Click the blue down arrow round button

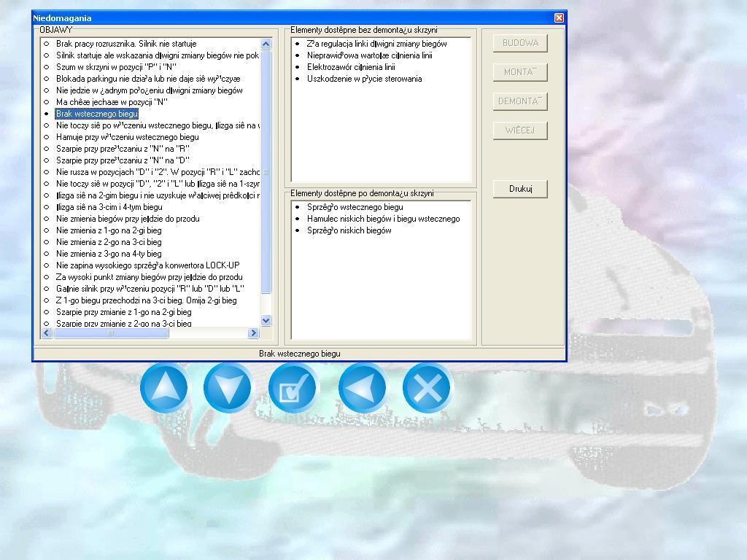228,388
